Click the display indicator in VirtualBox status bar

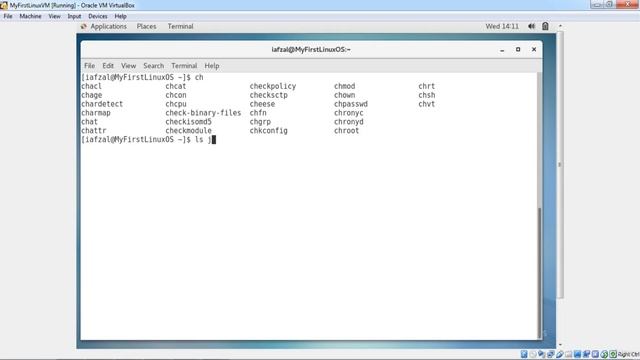click(x=577, y=354)
